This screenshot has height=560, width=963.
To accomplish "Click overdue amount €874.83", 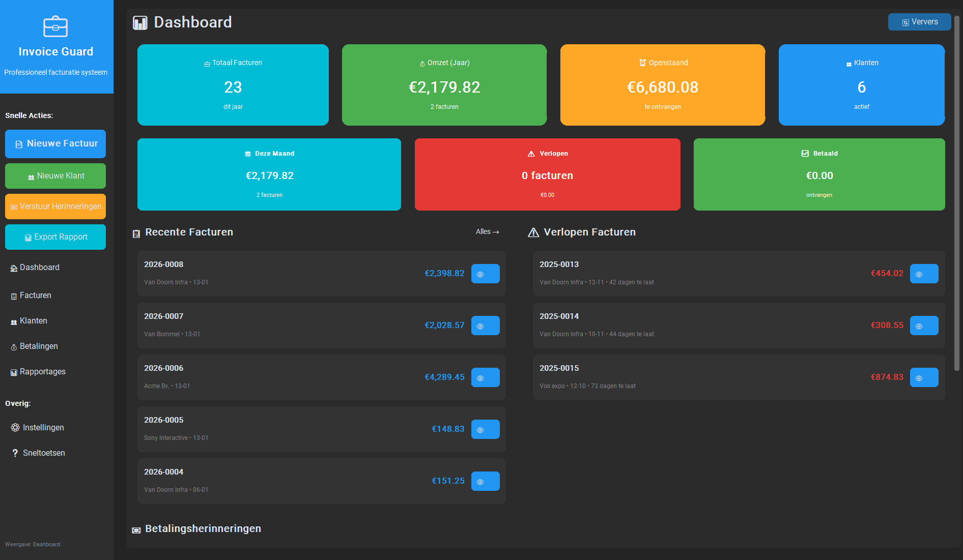I will tap(887, 377).
